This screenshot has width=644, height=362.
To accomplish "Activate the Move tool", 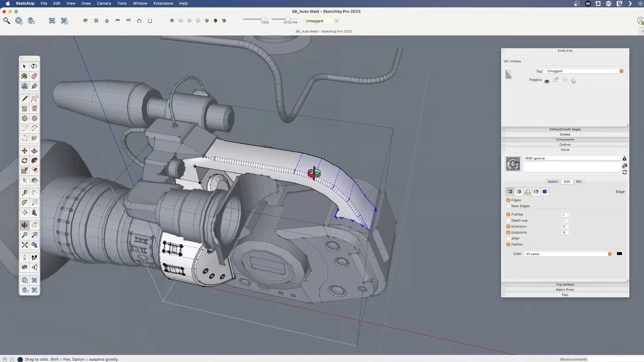I will [x=24, y=151].
